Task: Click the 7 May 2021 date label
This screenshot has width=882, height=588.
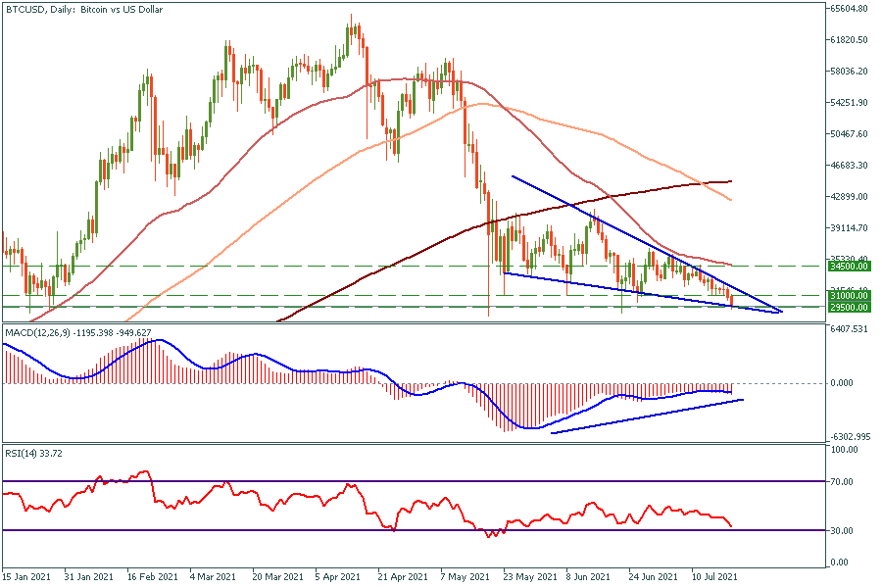Action: [465, 577]
